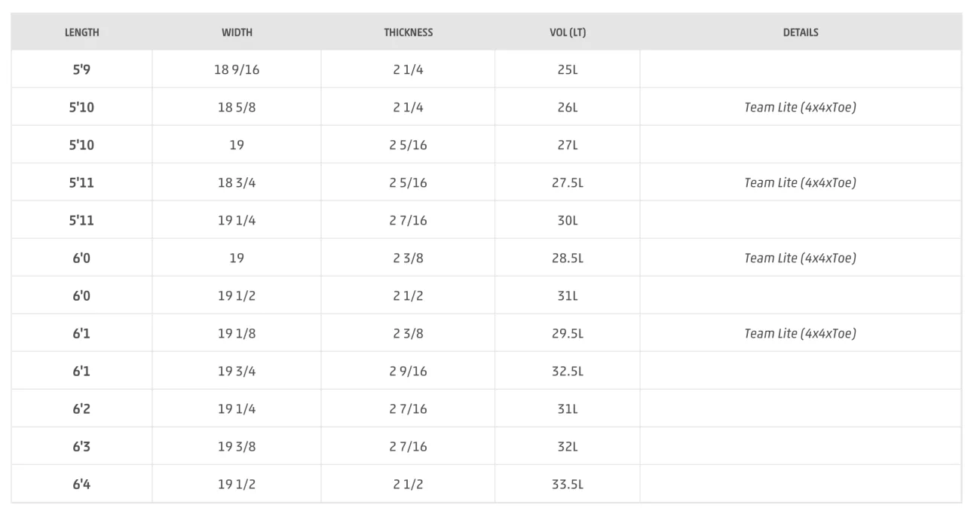This screenshot has width=980, height=517.
Task: Select the 5'9 length cell
Action: click(x=81, y=69)
